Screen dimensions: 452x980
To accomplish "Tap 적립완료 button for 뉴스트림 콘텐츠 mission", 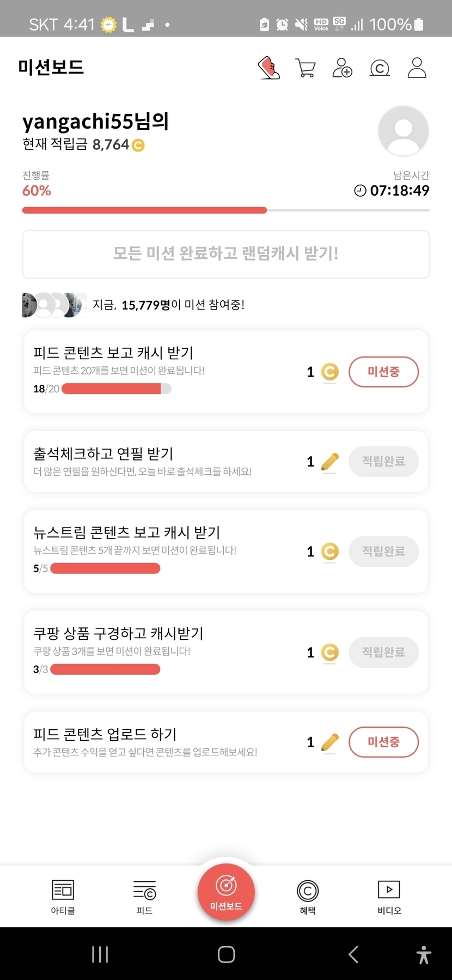I will click(x=383, y=551).
